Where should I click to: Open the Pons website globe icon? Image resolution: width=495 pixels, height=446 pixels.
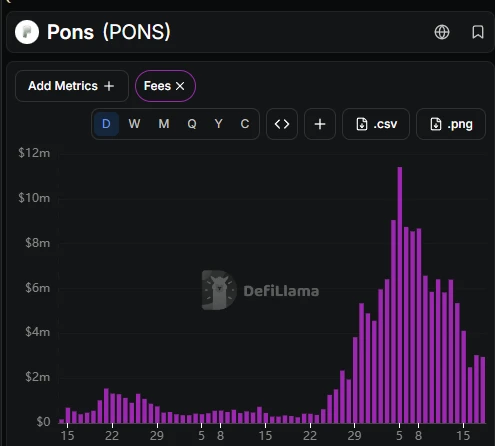tap(442, 32)
